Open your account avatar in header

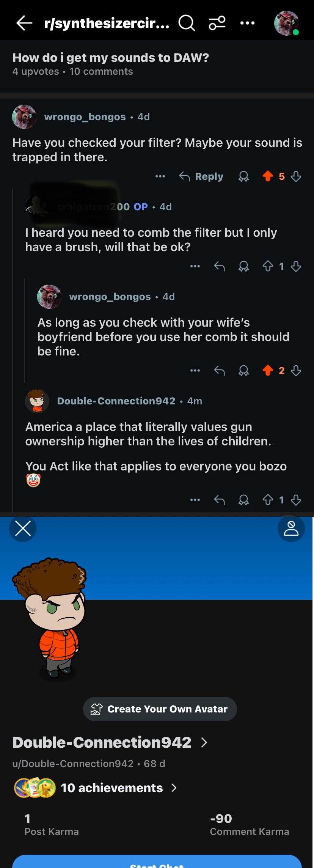pyautogui.click(x=287, y=23)
